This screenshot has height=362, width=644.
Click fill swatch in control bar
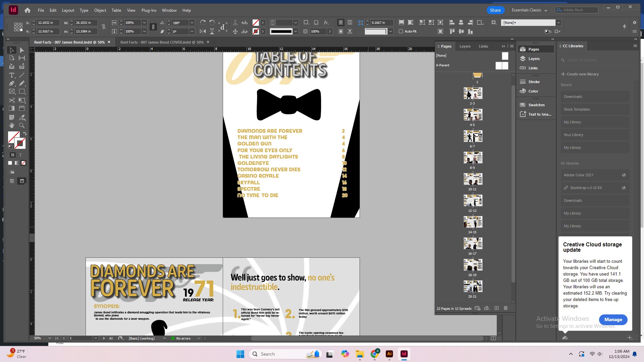pyautogui.click(x=256, y=23)
